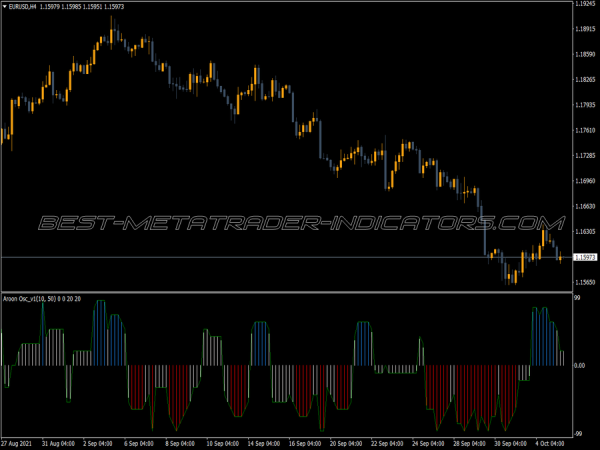600x450 pixels.
Task: Click the EURUSD,H4 symbol label
Action: pyautogui.click(x=26, y=7)
